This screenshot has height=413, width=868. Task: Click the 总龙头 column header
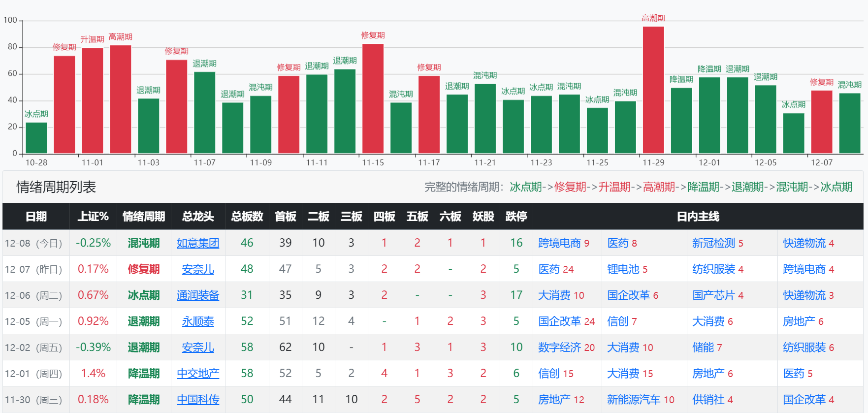tap(198, 217)
